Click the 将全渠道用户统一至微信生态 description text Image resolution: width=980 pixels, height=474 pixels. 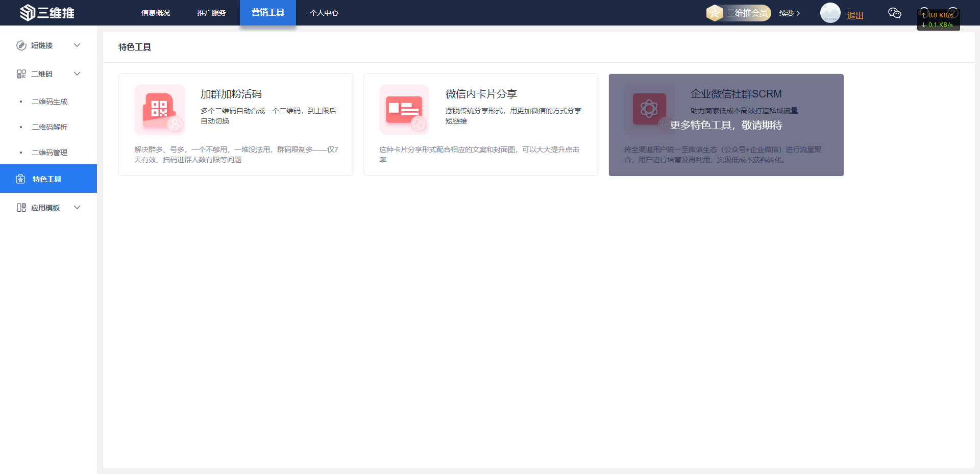(x=723, y=155)
